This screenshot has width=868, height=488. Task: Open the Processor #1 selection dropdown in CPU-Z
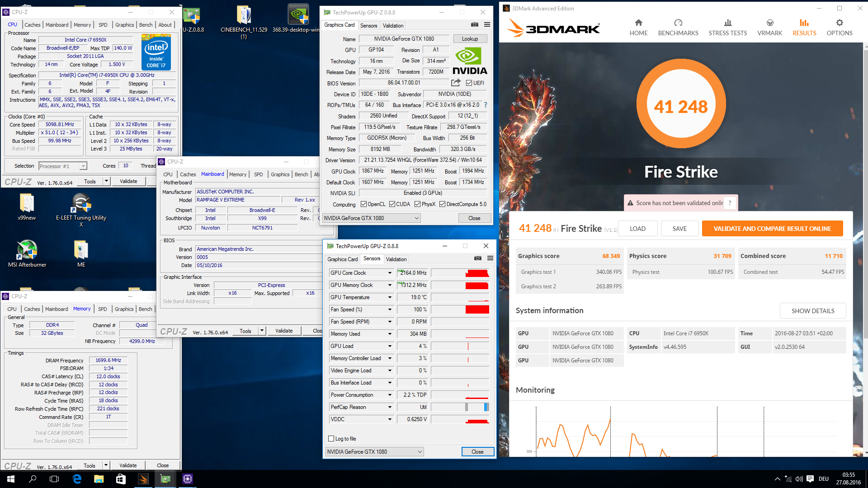point(63,166)
